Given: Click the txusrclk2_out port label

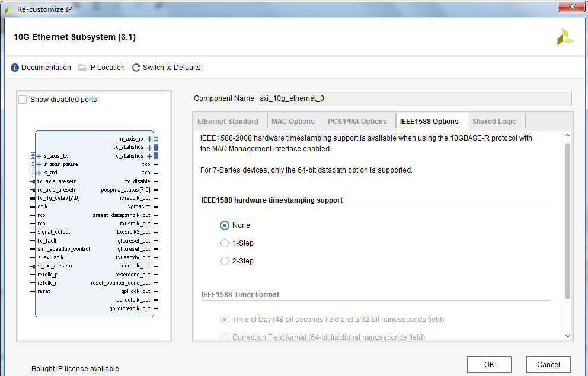Looking at the screenshot, I should pos(133,232).
